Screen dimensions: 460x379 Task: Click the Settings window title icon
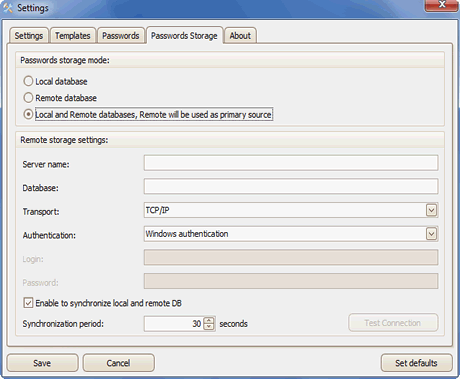8,7
